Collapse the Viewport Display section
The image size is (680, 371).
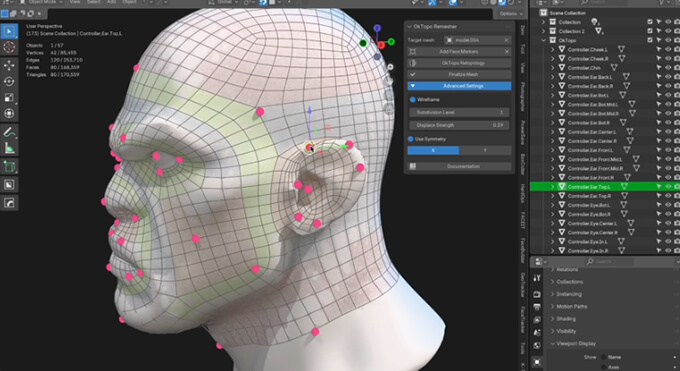[x=552, y=344]
